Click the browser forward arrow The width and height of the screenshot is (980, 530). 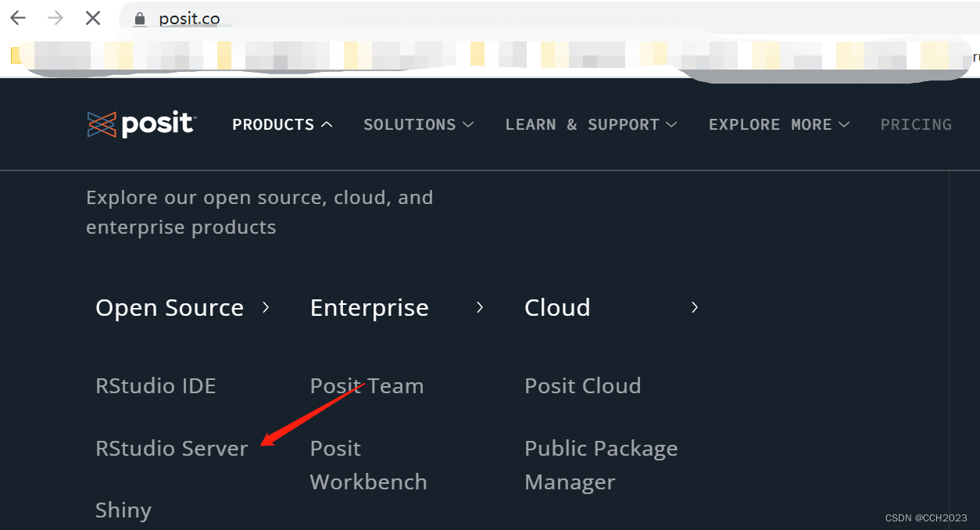coord(55,17)
